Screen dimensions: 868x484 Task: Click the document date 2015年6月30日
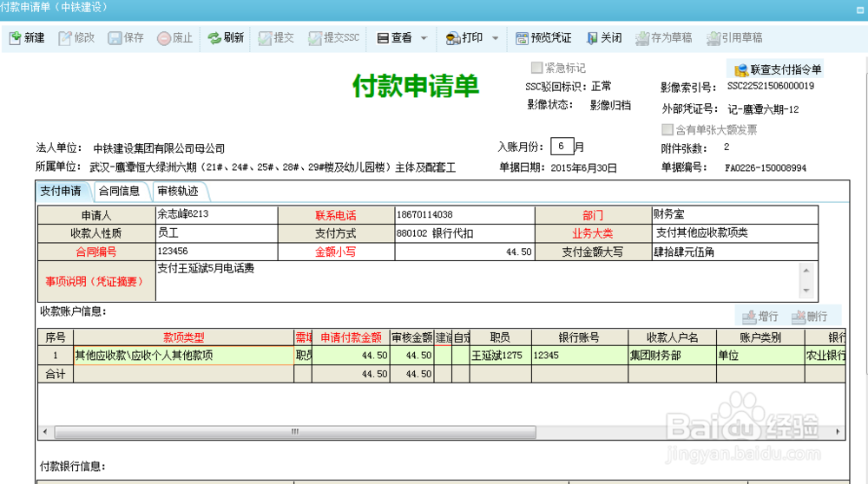pos(583,167)
